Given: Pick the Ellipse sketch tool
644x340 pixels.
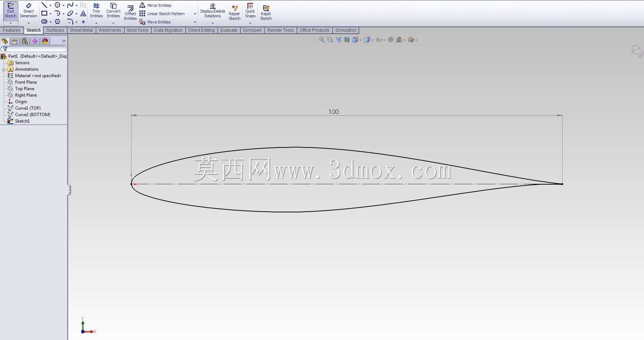Looking at the screenshot, I should click(70, 13).
